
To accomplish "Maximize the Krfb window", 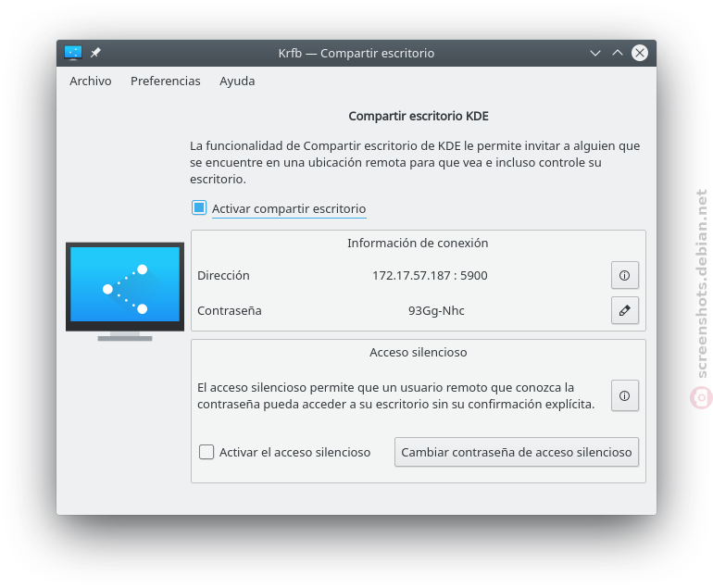I will pyautogui.click(x=618, y=53).
